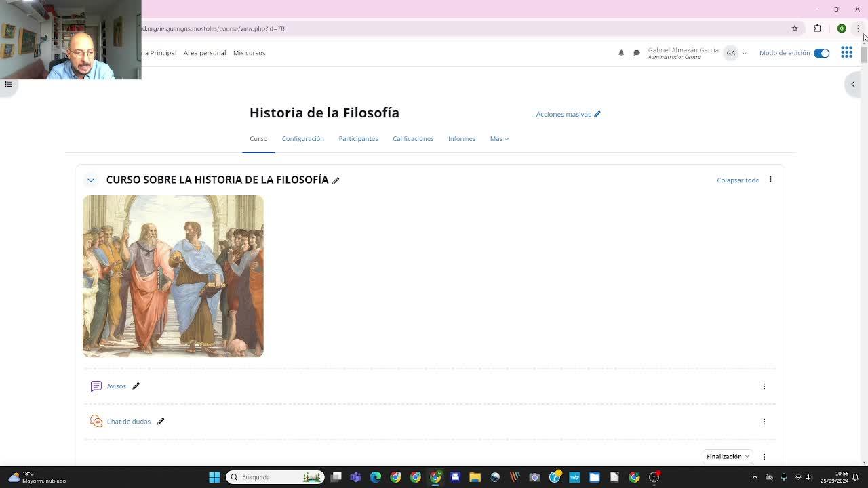The width and height of the screenshot is (868, 488).
Task: Click the Avisos forum icon
Action: click(x=96, y=386)
